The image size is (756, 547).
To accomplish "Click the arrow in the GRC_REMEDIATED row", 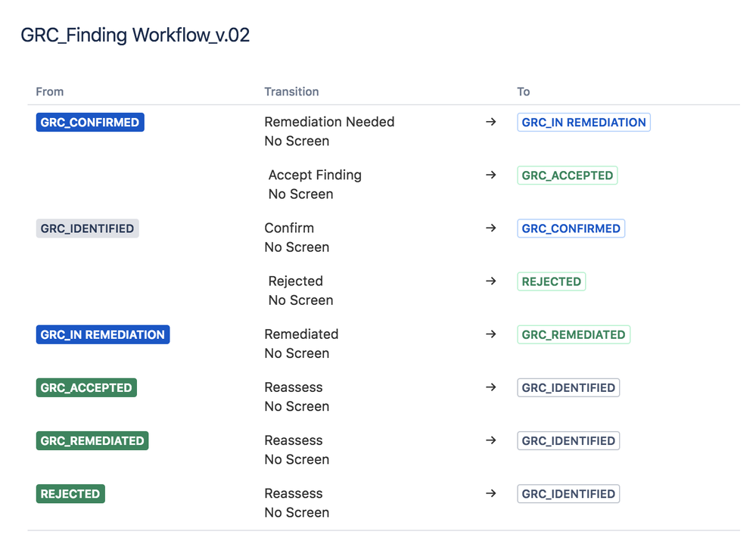I will point(491,440).
